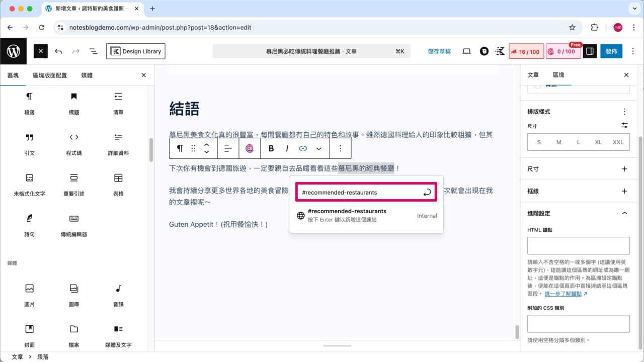The image size is (644, 362).
Task: Switch to the 文章 tab in settings
Action: pos(533,75)
